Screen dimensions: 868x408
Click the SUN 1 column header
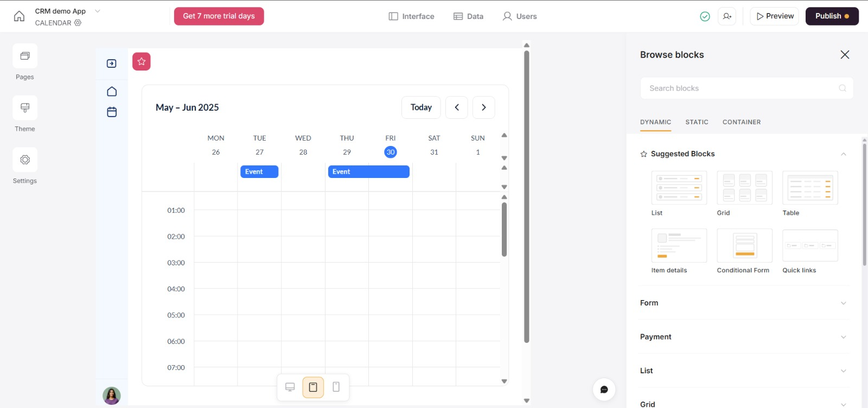(478, 145)
